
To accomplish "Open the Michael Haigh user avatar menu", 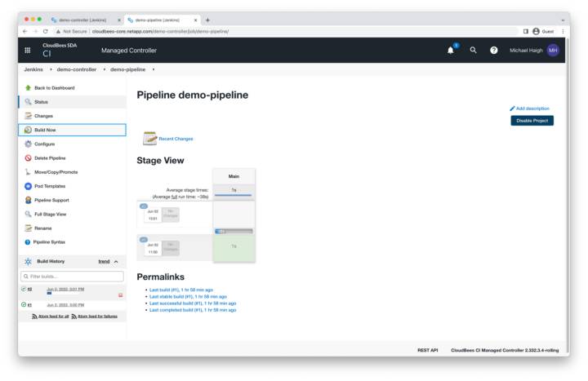I will (x=553, y=50).
